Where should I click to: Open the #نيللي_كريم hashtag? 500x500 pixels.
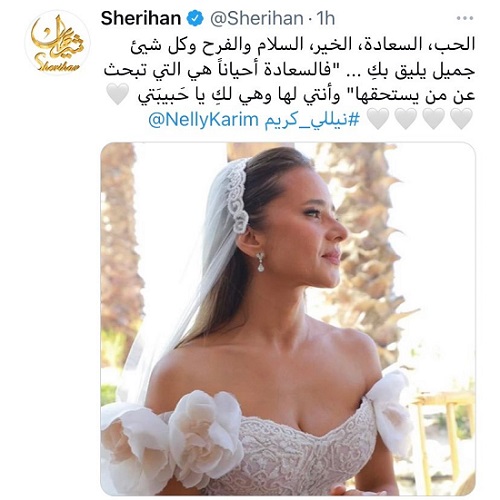pos(312,120)
